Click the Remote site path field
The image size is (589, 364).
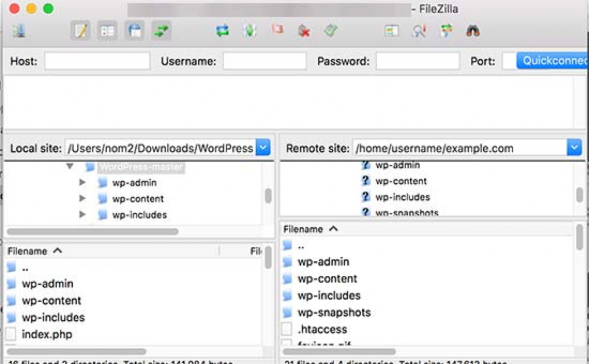[x=460, y=148]
